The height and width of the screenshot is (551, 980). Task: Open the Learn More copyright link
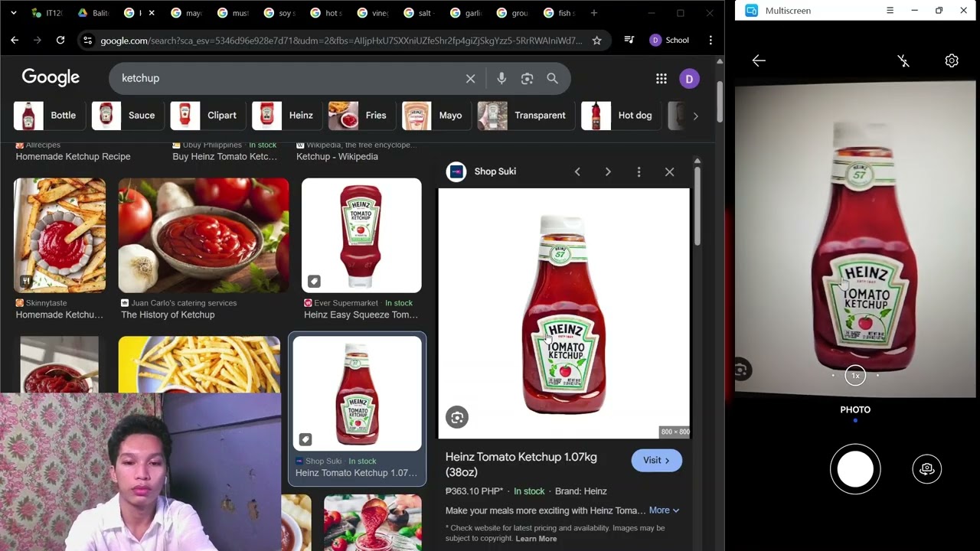[536, 539]
